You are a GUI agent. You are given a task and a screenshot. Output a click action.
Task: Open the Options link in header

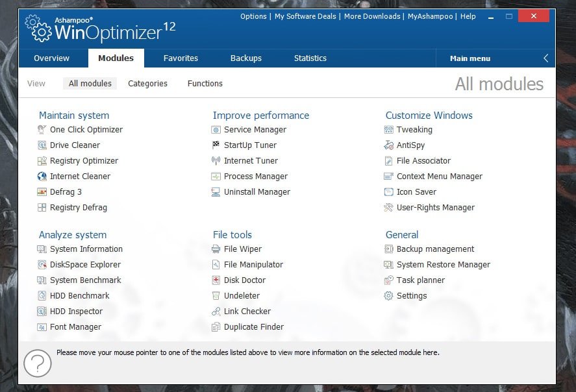[253, 16]
